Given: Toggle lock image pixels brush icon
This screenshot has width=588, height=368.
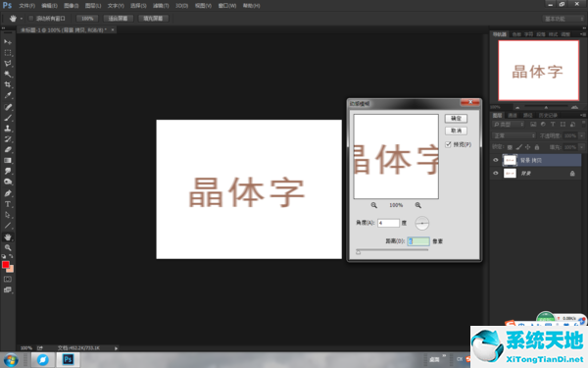Looking at the screenshot, I should (518, 147).
